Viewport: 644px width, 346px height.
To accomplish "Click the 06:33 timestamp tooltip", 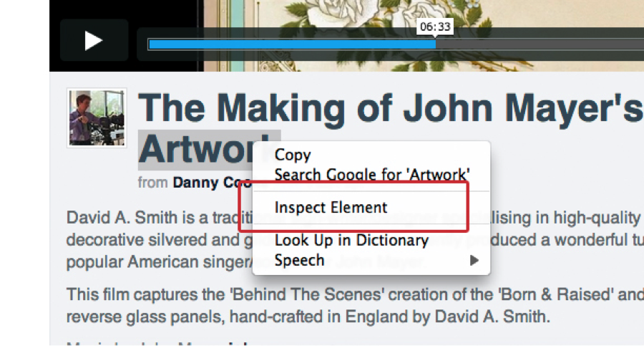I will point(435,27).
